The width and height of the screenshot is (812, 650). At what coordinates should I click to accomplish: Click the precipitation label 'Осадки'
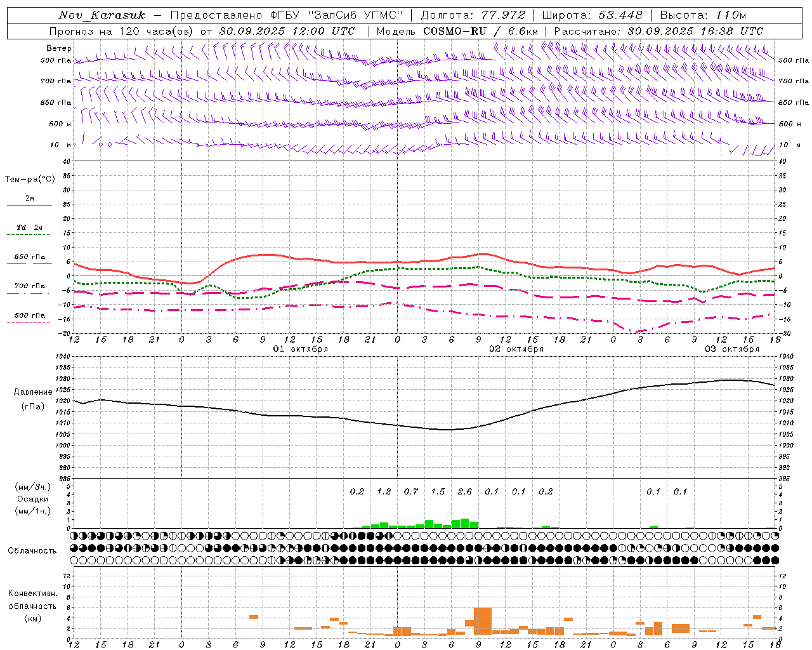pyautogui.click(x=33, y=499)
